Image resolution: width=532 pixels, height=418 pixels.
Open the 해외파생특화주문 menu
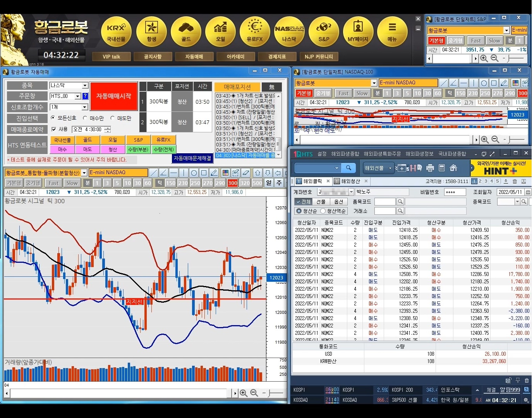(x=382, y=154)
